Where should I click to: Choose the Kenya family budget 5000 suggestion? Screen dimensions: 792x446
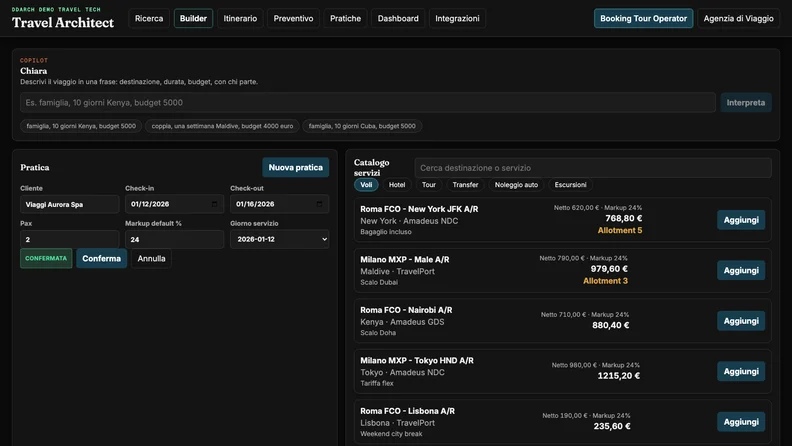(81, 126)
